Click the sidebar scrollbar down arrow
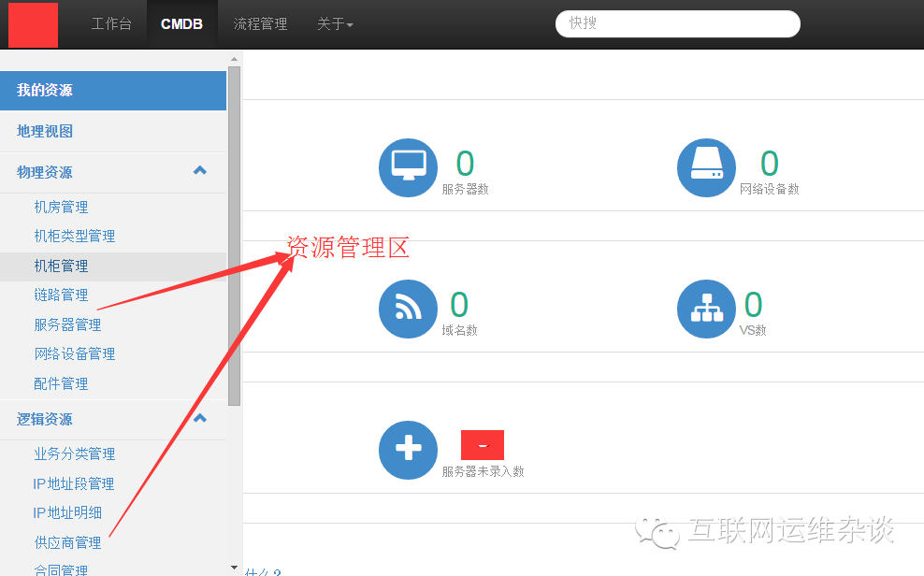This screenshot has width=924, height=576. [x=234, y=566]
